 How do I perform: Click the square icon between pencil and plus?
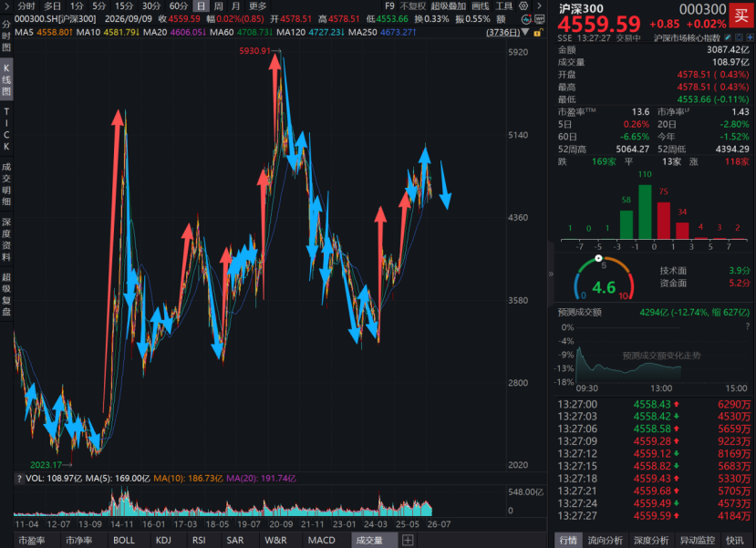(739, 37)
